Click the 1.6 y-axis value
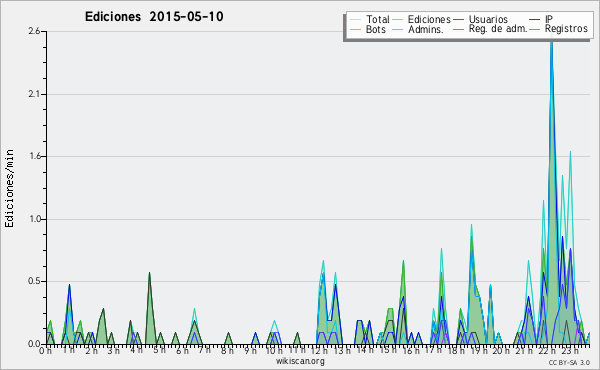This screenshot has width=600, height=370. [x=34, y=156]
